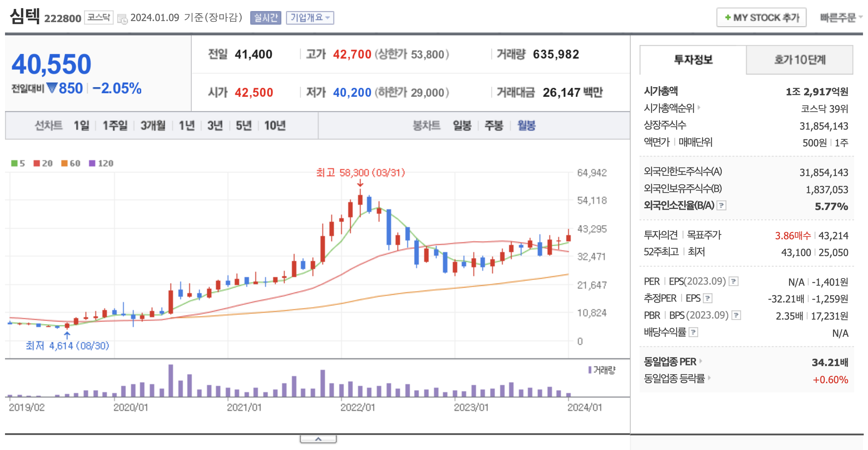Click the help icon beside 추정PER EPS
The height and width of the screenshot is (450, 868).
(x=707, y=298)
